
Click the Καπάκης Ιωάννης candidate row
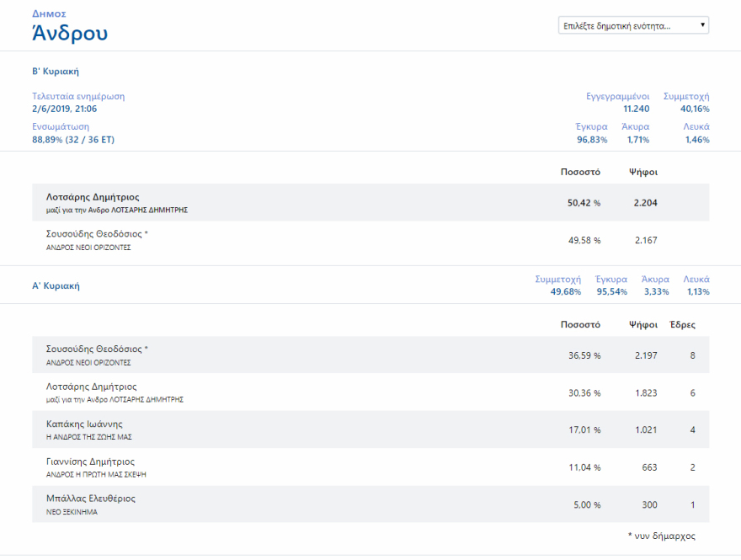click(x=370, y=429)
